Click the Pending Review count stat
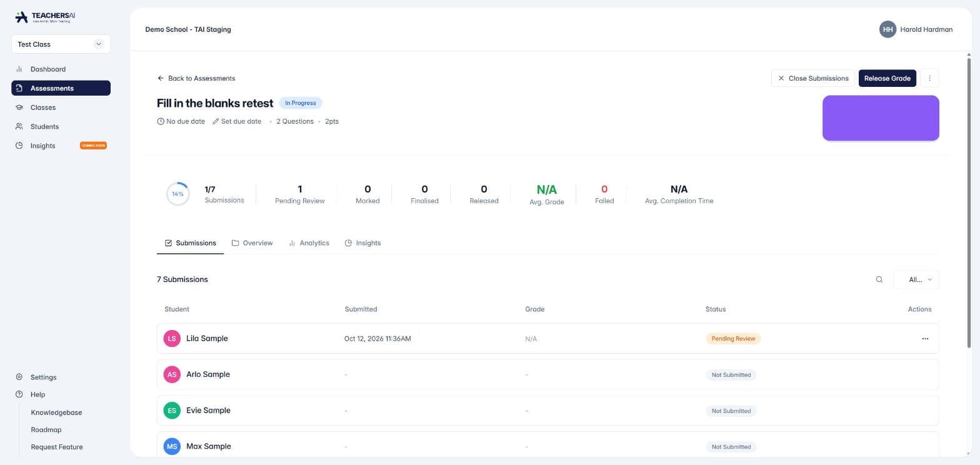Screen dimensions: 980x465 tap(300, 194)
